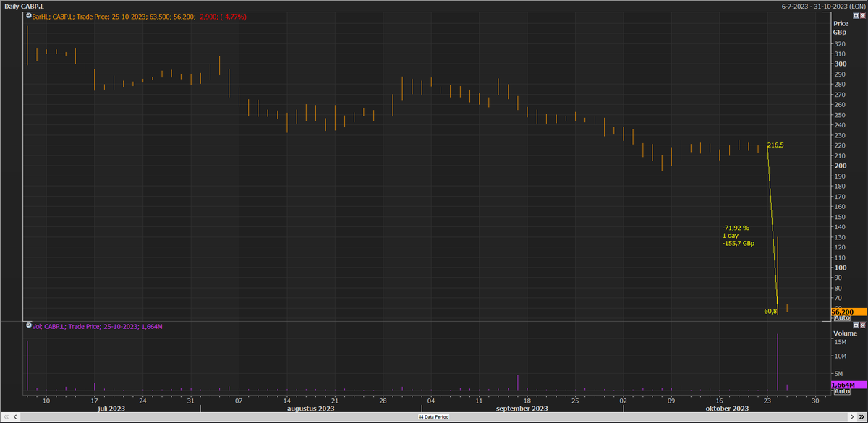This screenshot has width=868, height=423.
Task: Click the 'Price' axis title
Action: [840, 24]
